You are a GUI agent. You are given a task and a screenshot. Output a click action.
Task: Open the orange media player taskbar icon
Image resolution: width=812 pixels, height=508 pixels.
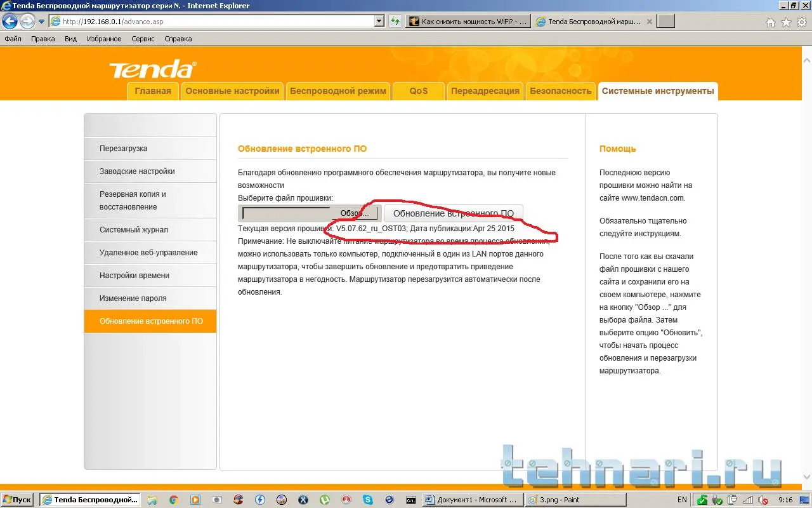point(195,500)
